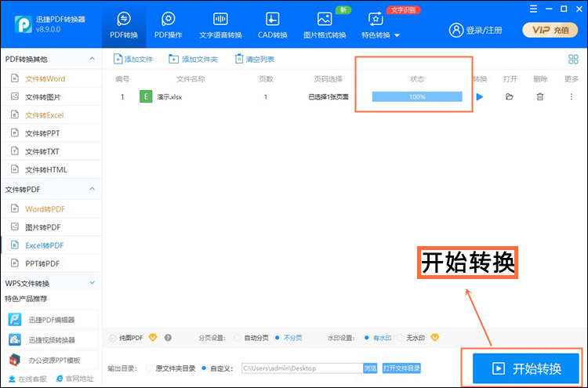
Task: Open 办公资源PPT模板 recommendation
Action: pos(52,361)
